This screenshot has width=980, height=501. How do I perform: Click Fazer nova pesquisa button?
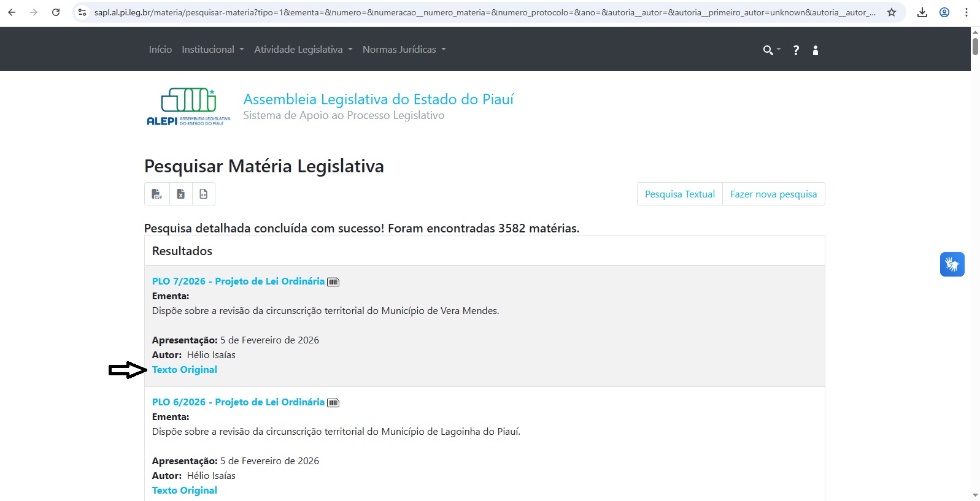[x=773, y=194]
